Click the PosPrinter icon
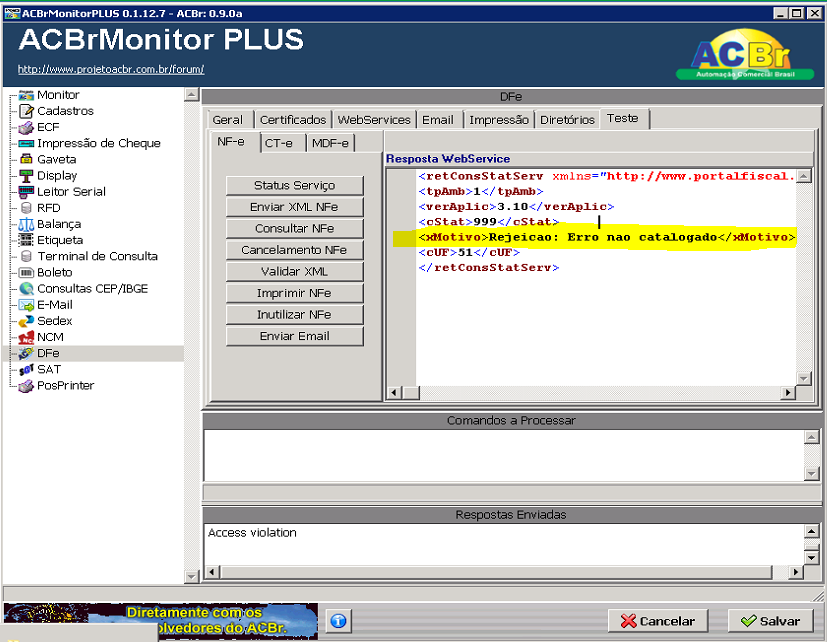Screen dimensions: 827x642 (26, 386)
